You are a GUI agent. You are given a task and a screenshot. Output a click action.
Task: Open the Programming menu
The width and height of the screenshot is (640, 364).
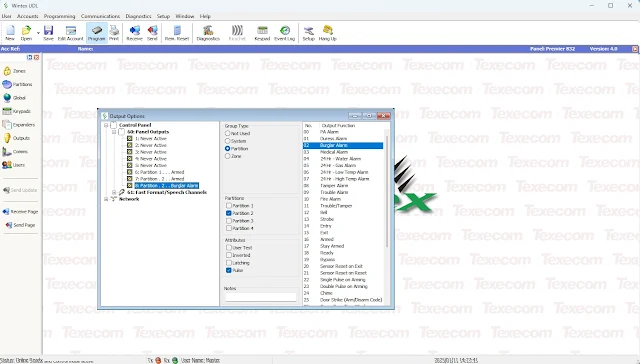pos(60,16)
